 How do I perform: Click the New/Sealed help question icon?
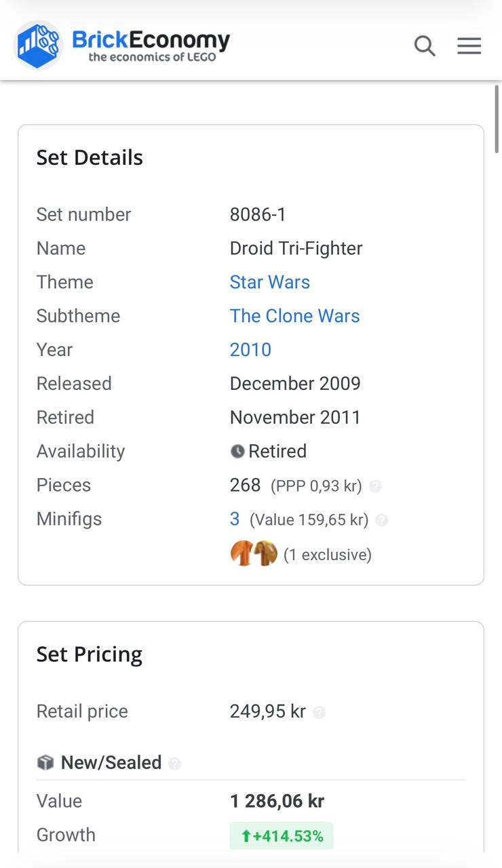tap(174, 764)
